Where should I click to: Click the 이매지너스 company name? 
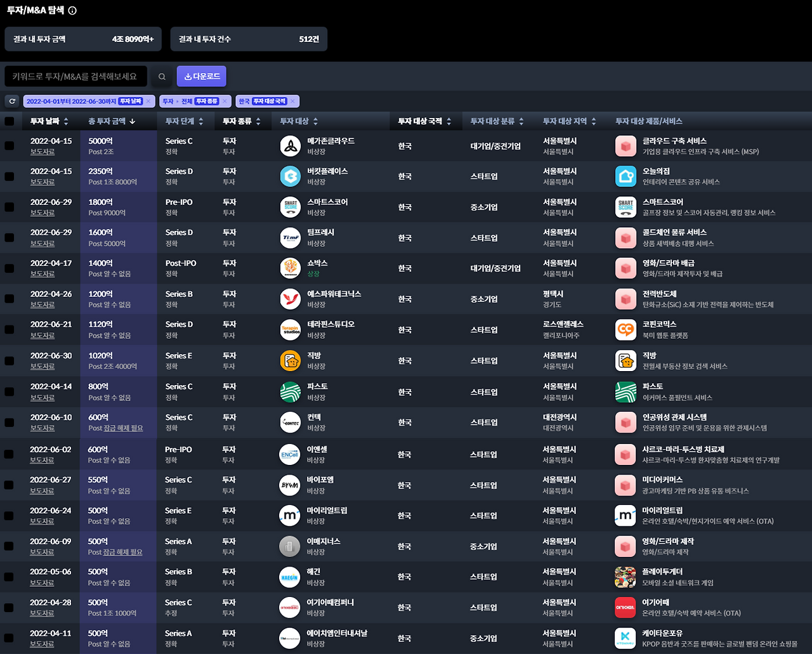point(324,542)
